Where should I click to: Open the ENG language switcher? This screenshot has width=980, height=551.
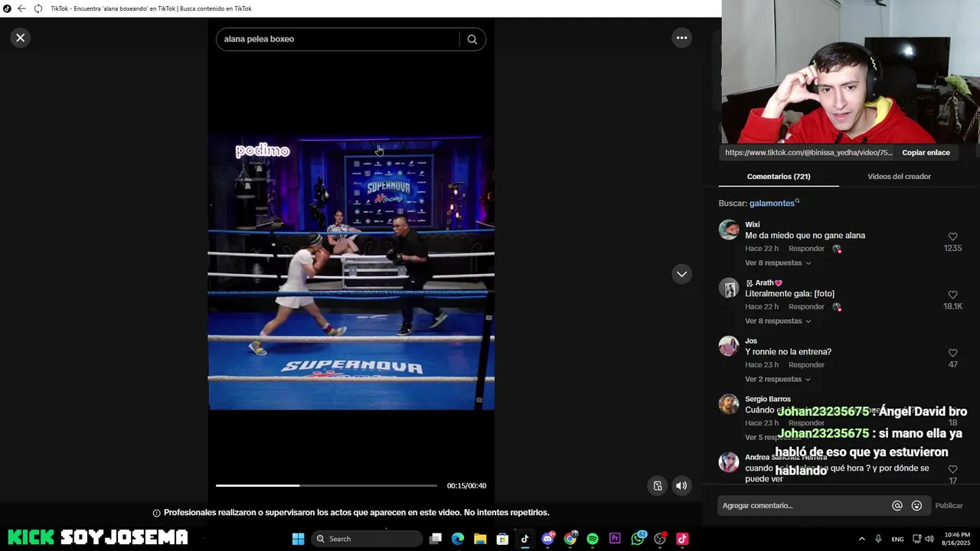[897, 539]
